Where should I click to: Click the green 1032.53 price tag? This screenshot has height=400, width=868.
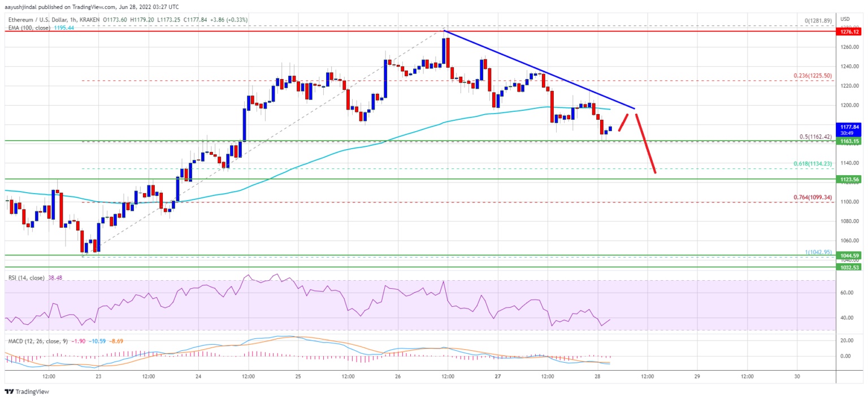point(850,267)
